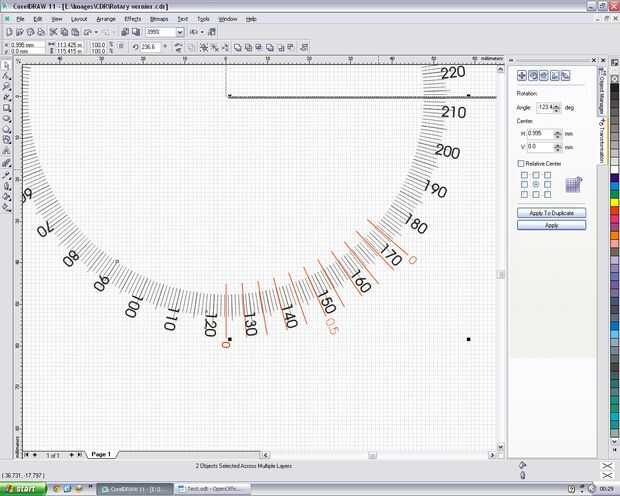
Task: Click the Apply To Duplicate button
Action: pos(552,213)
